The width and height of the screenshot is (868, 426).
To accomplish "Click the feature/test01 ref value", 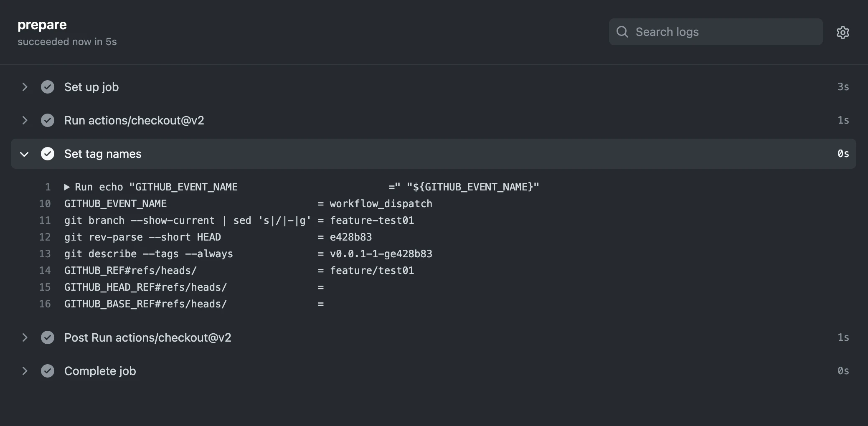I will 372,271.
